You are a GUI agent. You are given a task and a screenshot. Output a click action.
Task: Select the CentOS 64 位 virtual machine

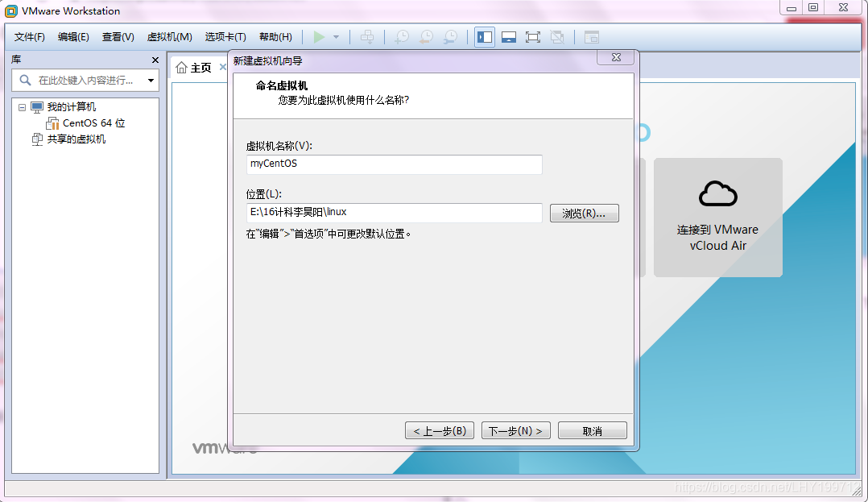(93, 123)
